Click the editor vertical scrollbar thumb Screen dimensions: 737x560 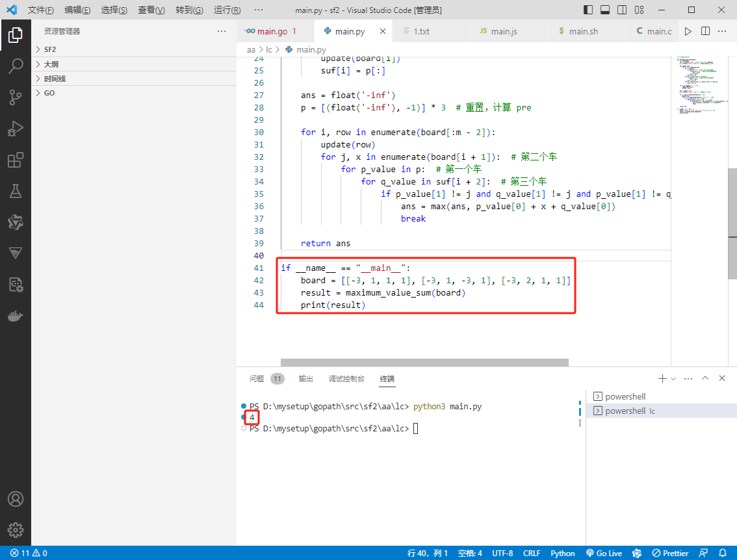[x=732, y=223]
